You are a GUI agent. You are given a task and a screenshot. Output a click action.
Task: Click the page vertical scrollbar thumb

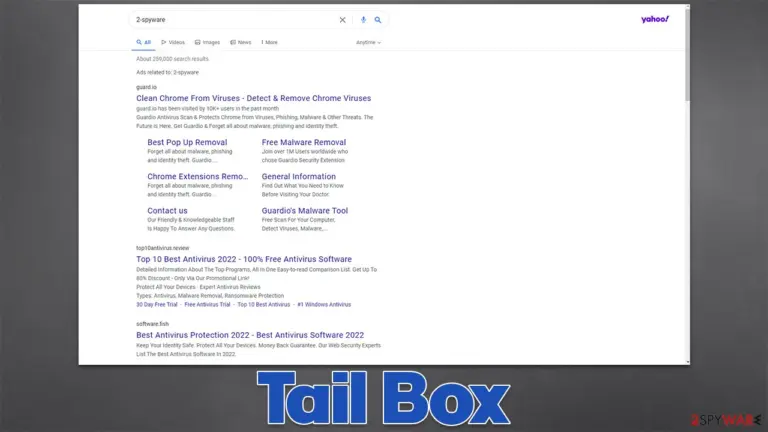687,54
